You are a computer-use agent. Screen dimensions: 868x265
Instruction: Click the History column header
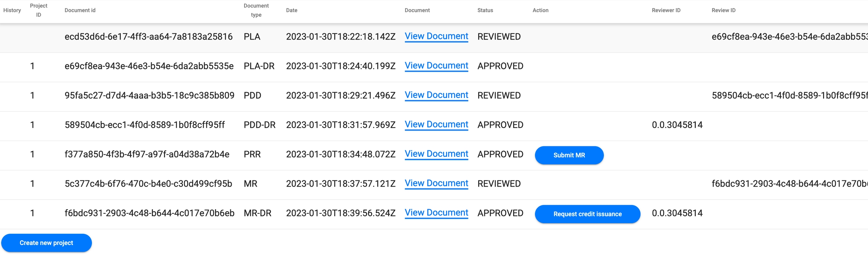pos(12,11)
